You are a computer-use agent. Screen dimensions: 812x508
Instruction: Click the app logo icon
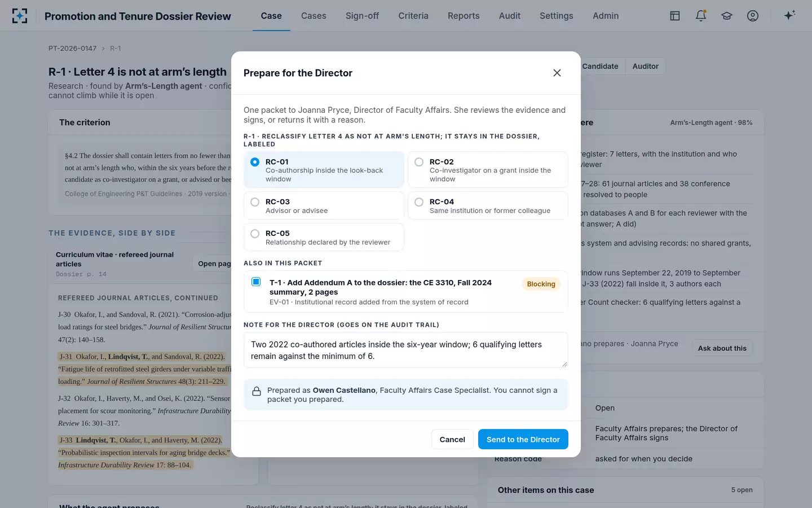pos(20,16)
